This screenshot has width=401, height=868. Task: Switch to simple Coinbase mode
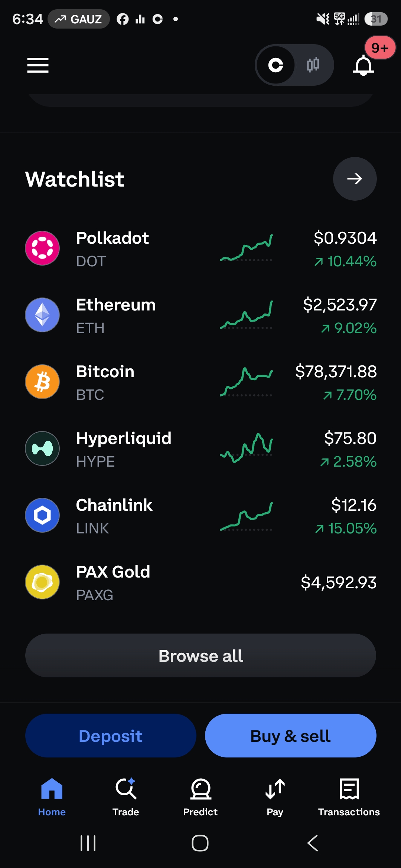[x=276, y=65]
